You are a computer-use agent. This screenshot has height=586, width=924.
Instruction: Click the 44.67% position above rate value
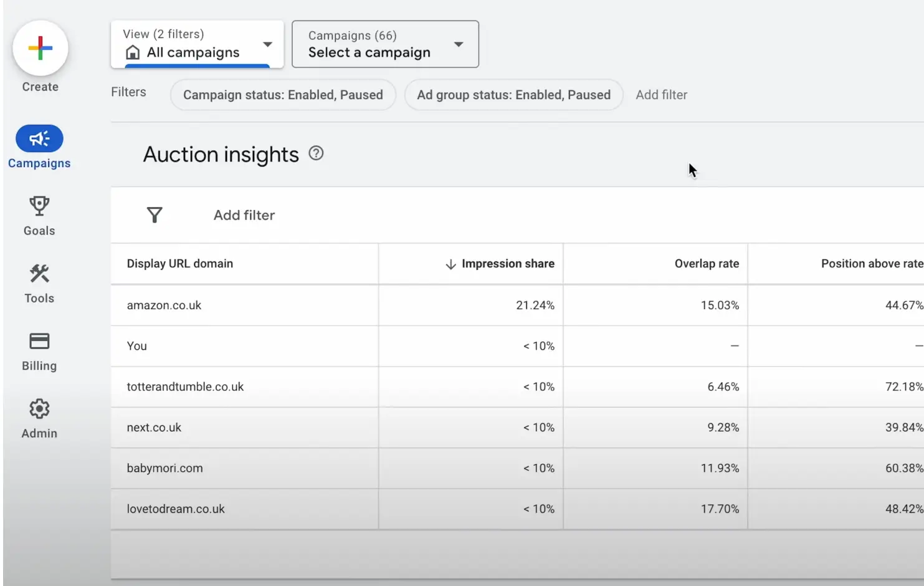pyautogui.click(x=904, y=305)
